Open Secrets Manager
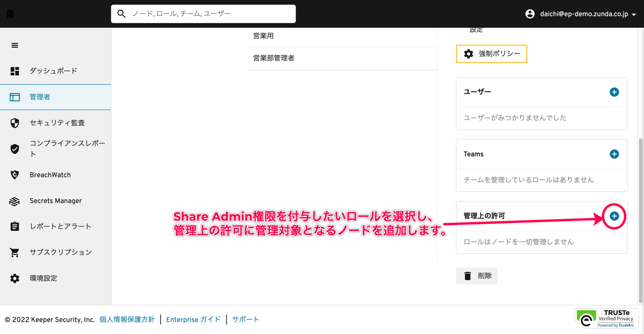644x334 pixels. click(x=55, y=200)
